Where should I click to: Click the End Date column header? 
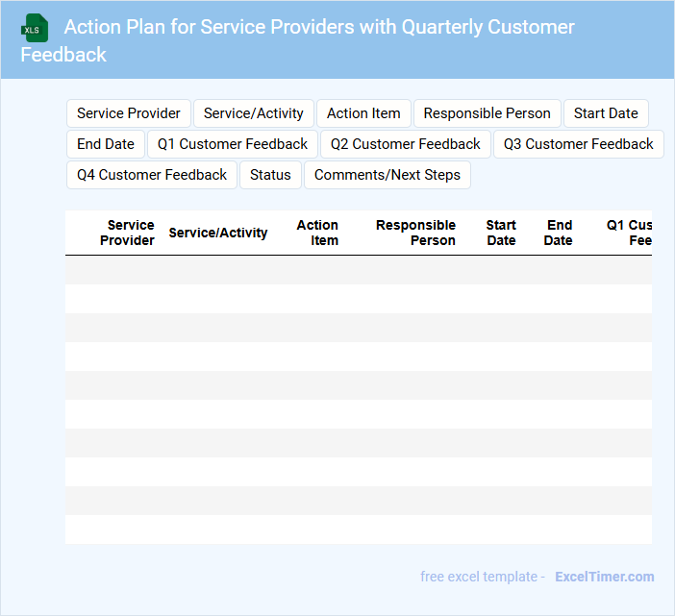pyautogui.click(x=559, y=233)
